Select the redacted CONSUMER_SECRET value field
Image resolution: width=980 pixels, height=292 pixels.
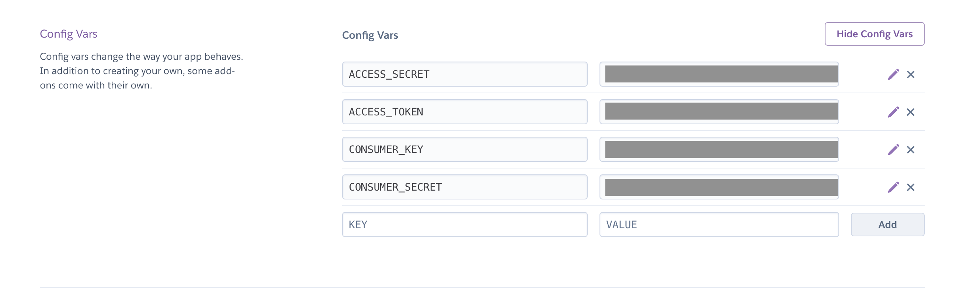click(x=719, y=187)
